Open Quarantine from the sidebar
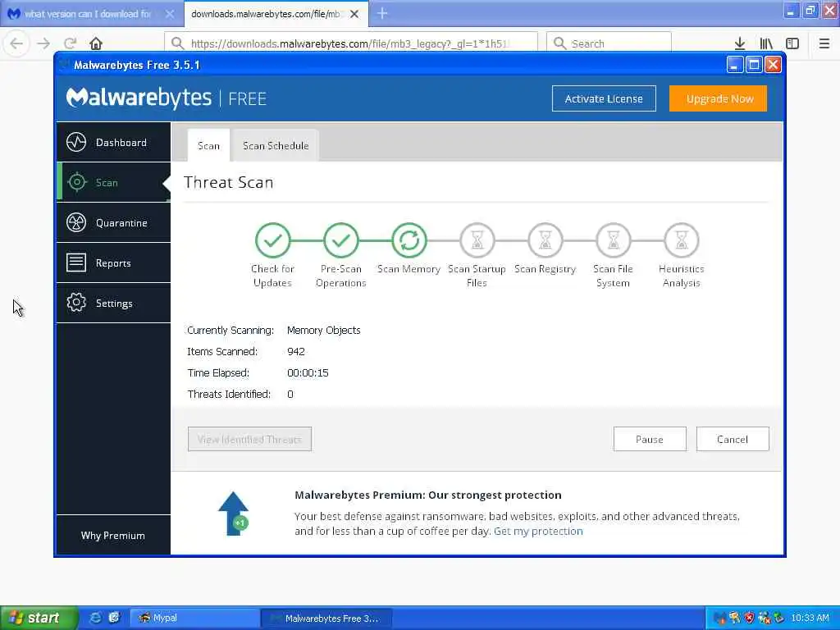The width and height of the screenshot is (840, 630). pos(113,222)
